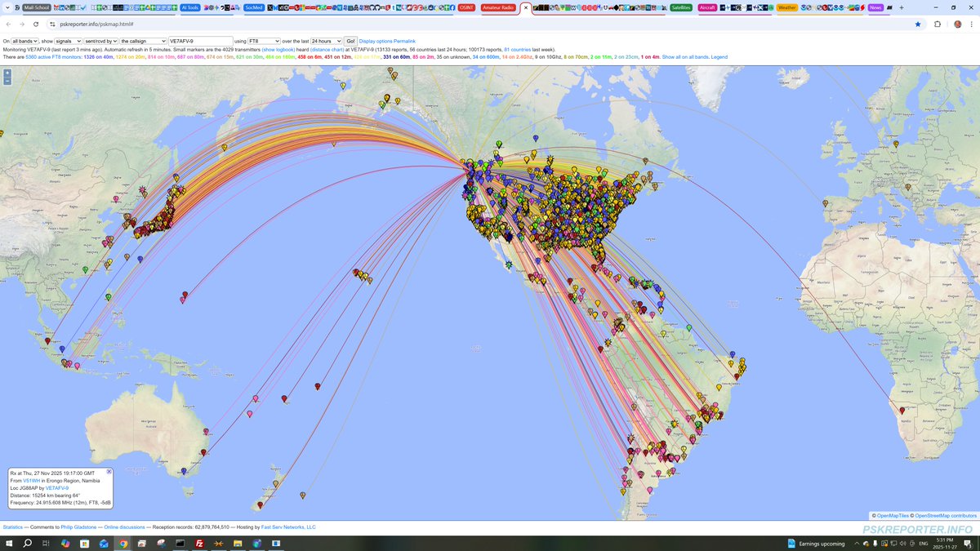Click the VE7AFV-9 link in popup
Viewport: 980px width, 551px height.
point(58,488)
